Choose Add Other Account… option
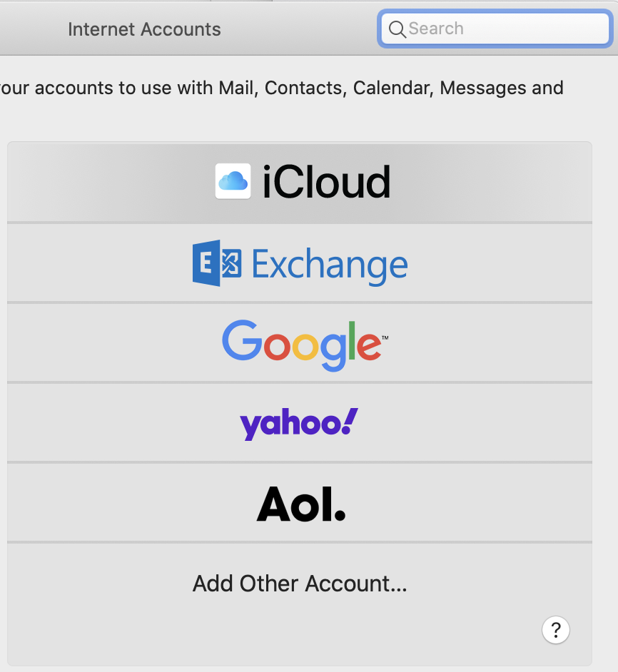 point(300,584)
